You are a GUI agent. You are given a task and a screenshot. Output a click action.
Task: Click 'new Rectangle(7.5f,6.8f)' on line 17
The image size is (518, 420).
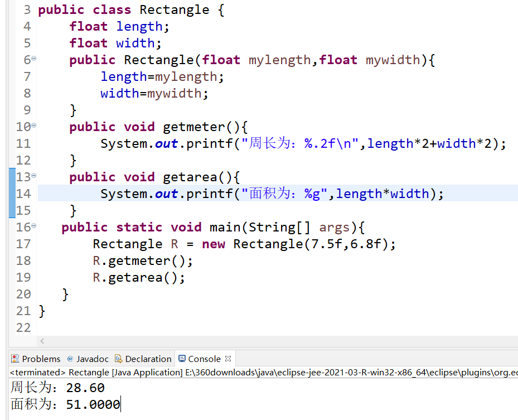click(x=295, y=244)
